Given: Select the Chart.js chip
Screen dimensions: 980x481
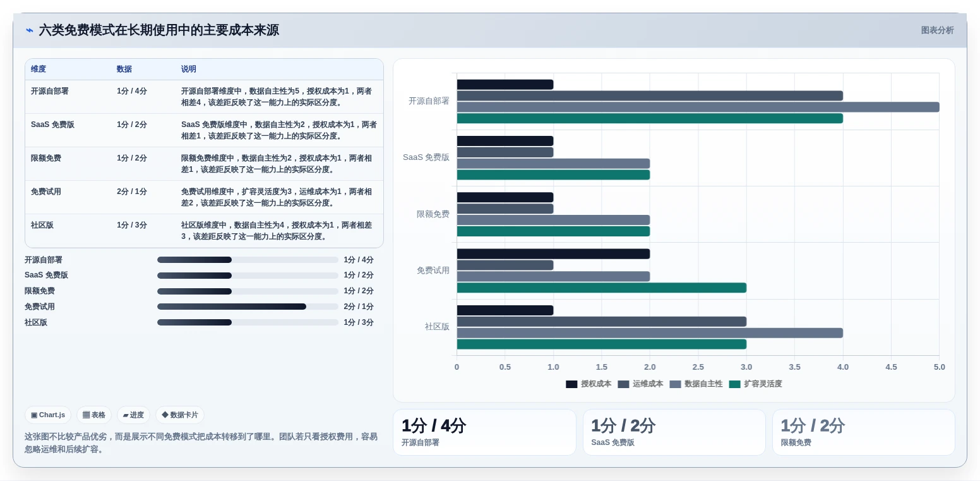Looking at the screenshot, I should click(48, 415).
